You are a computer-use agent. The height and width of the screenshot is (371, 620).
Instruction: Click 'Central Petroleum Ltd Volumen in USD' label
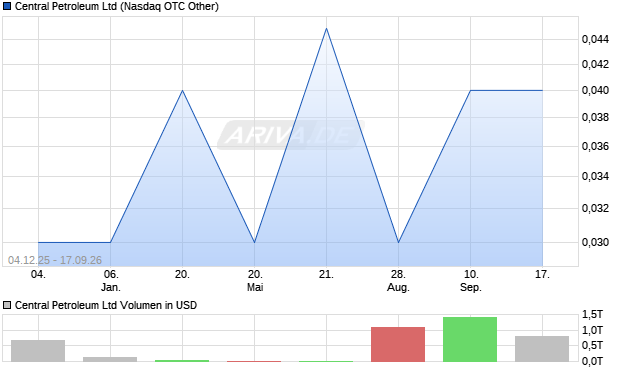coord(106,305)
